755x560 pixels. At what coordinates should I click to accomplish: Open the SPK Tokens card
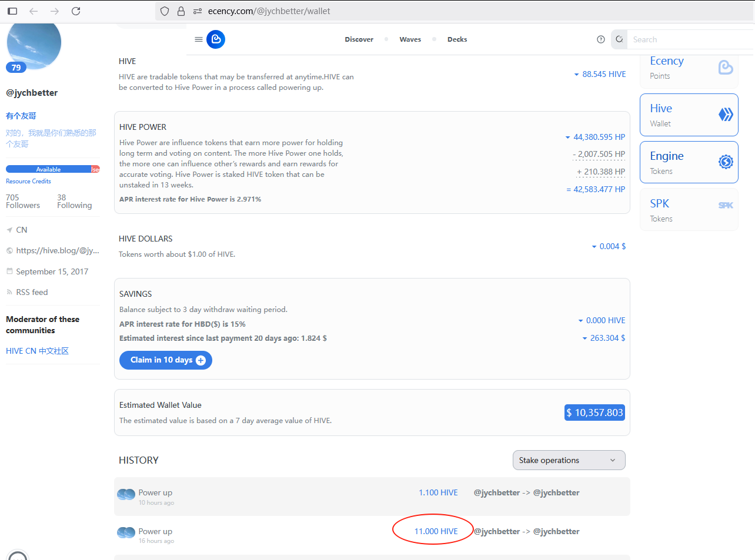point(689,210)
